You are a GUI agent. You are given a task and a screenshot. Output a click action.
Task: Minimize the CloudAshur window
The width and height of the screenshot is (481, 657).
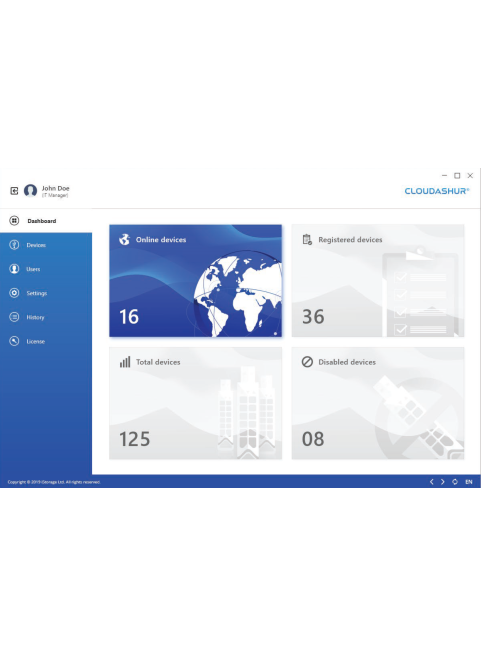pyautogui.click(x=445, y=176)
